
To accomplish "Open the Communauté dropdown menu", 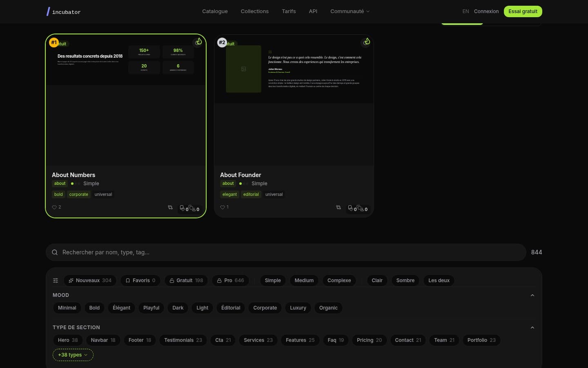I will pos(350,11).
